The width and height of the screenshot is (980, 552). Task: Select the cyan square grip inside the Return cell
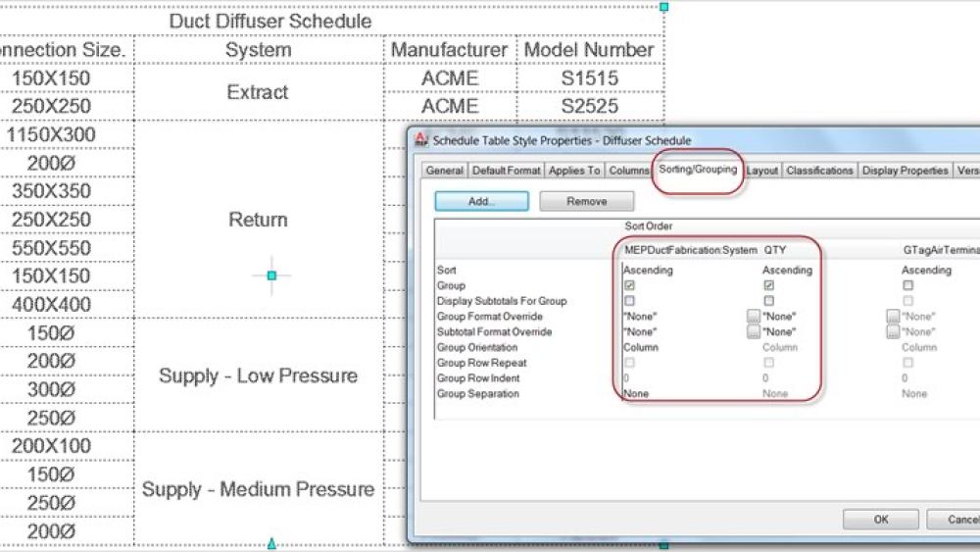tap(271, 276)
